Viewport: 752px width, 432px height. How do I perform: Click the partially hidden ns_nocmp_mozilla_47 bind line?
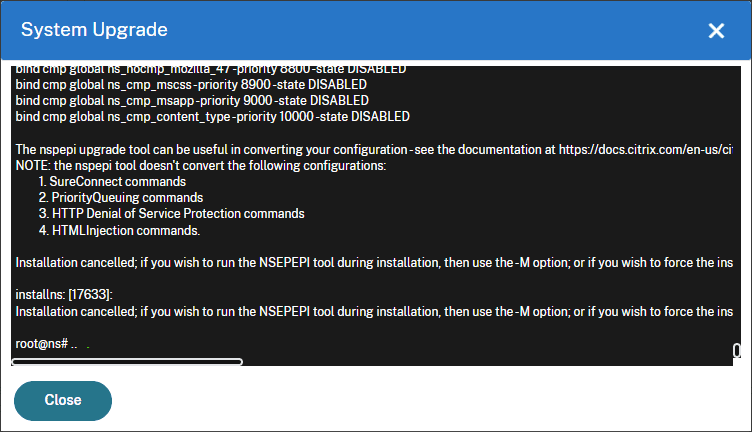click(x=211, y=70)
